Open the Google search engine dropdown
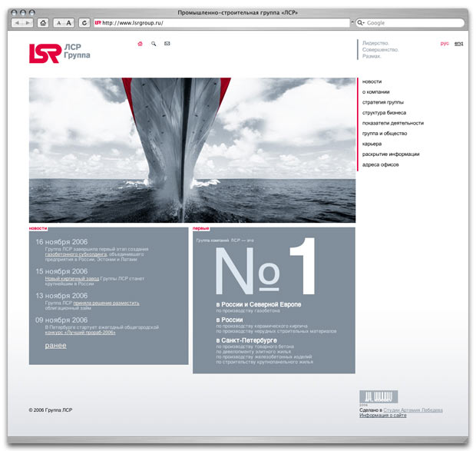The height and width of the screenshot is (451, 476). tap(362, 23)
